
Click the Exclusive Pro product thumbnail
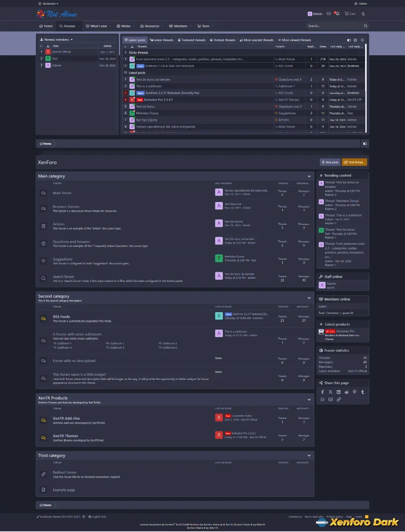(x=321, y=332)
